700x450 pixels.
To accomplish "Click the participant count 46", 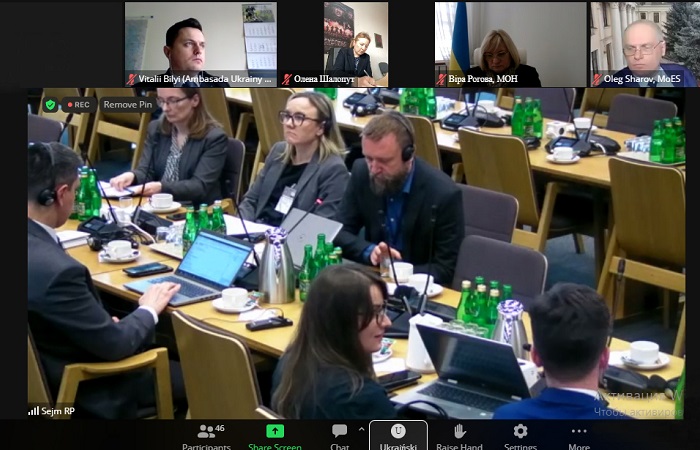I will [x=220, y=428].
